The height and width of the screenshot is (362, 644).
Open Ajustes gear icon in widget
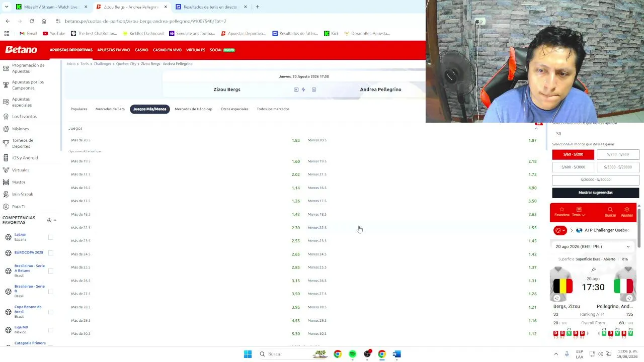(627, 210)
